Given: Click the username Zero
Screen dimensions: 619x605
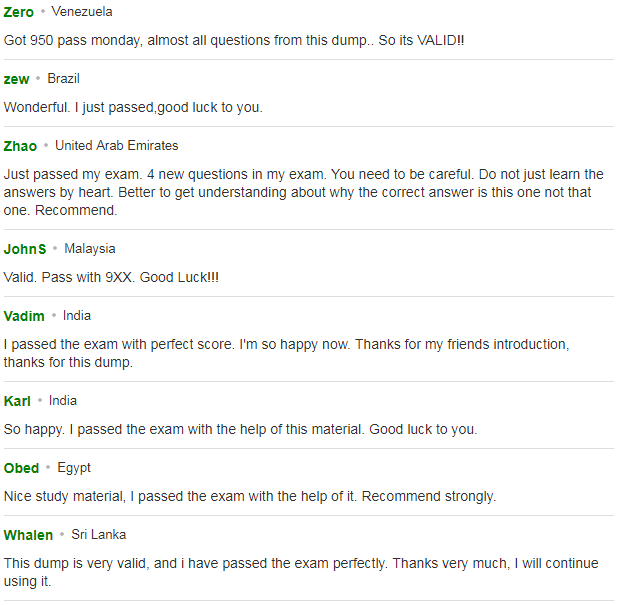Looking at the screenshot, I should [x=19, y=12].
